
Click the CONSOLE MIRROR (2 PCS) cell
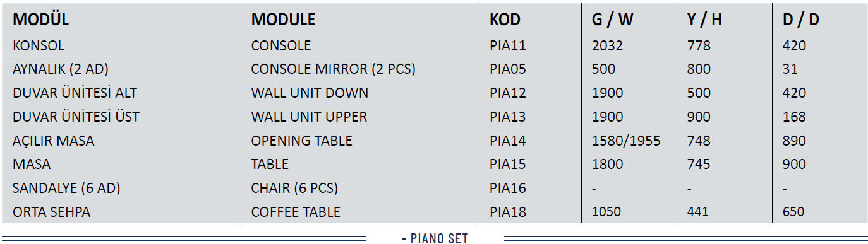pyautogui.click(x=333, y=69)
